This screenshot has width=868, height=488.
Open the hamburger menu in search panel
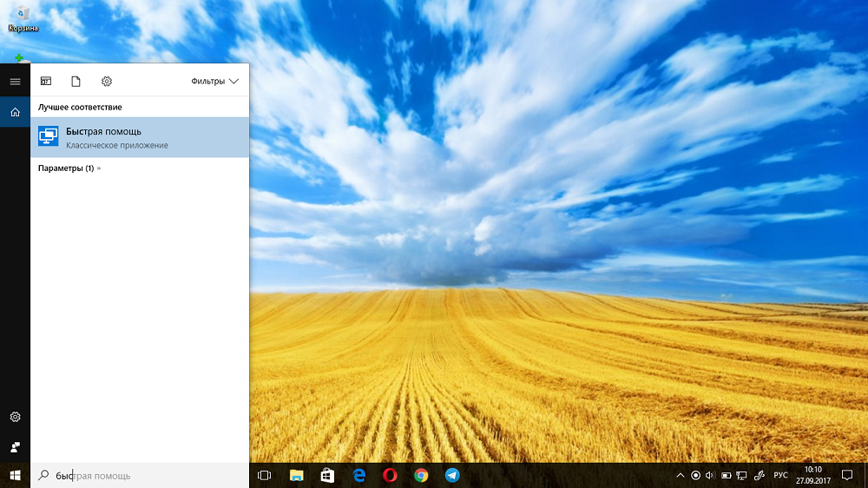[15, 82]
